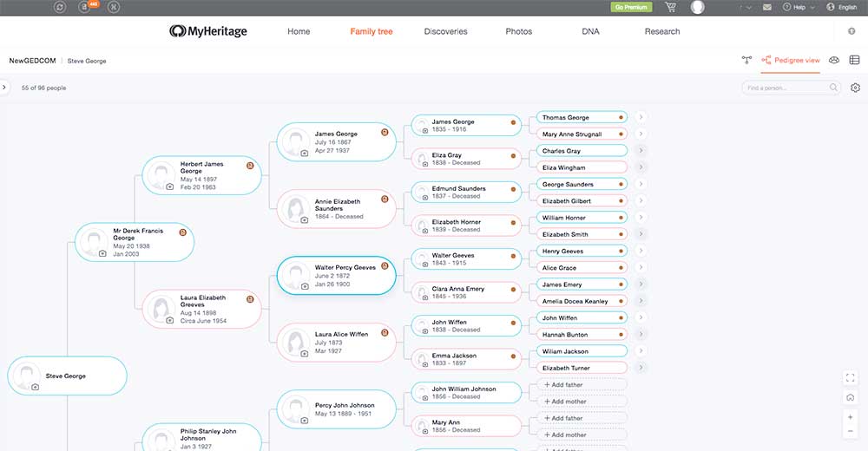The height and width of the screenshot is (451, 868).
Task: Expand the left sidebar panel arrow
Action: [4, 88]
